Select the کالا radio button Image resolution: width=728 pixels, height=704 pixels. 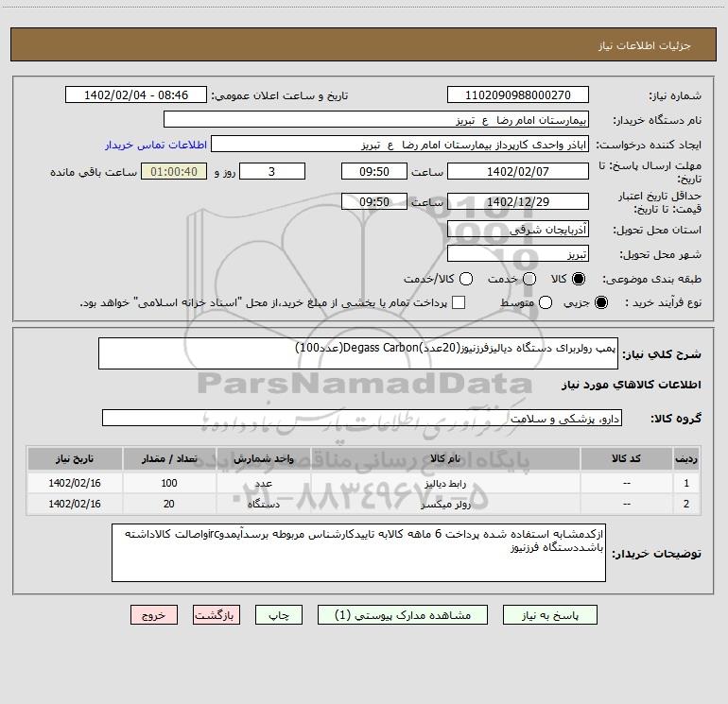(579, 279)
